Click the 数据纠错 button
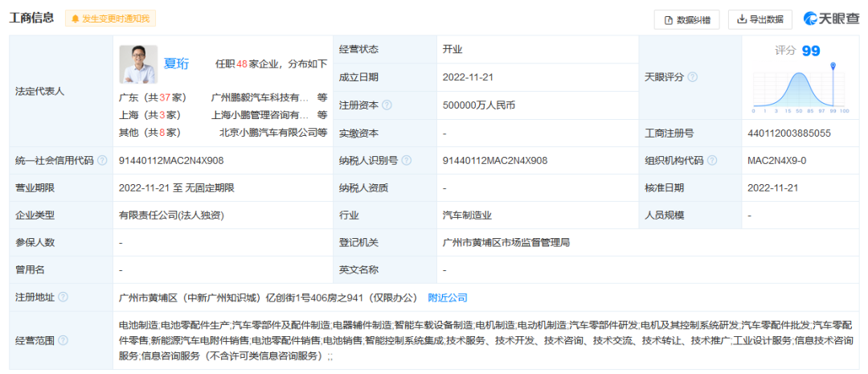Screen dimensions: 868x374 (x=686, y=20)
